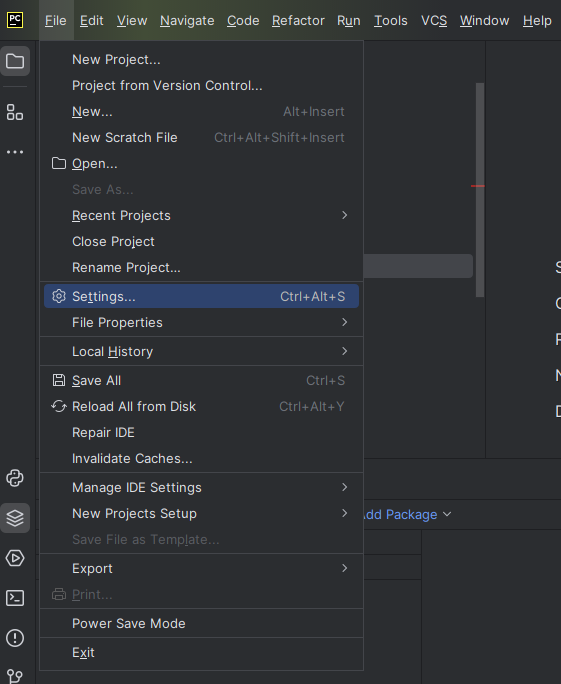Click the gear icon beside Settings
Screen dimensions: 561x684
(x=58, y=296)
